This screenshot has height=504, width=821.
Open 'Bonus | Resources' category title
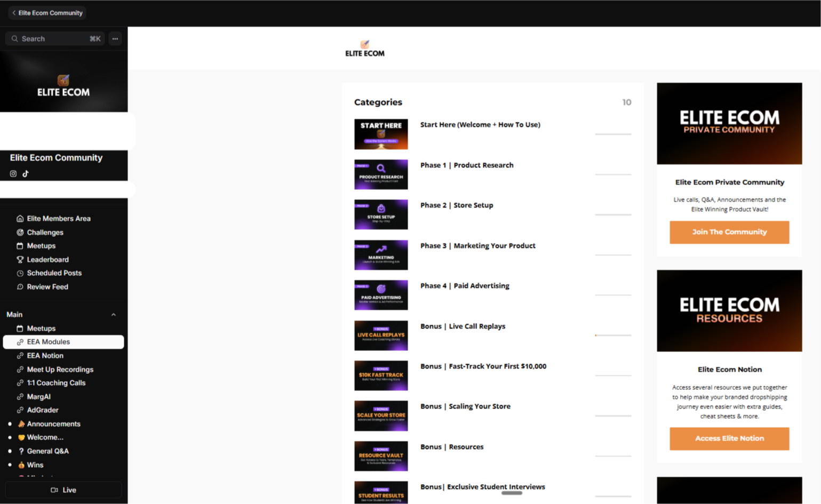point(452,447)
